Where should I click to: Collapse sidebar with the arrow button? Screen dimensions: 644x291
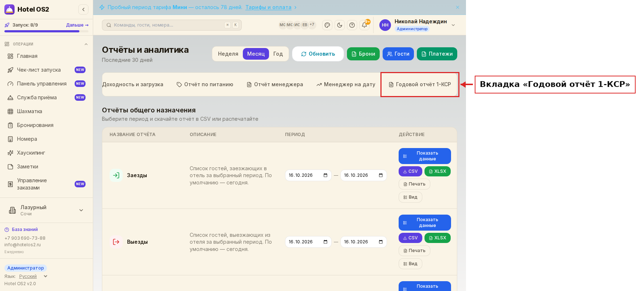83,9
